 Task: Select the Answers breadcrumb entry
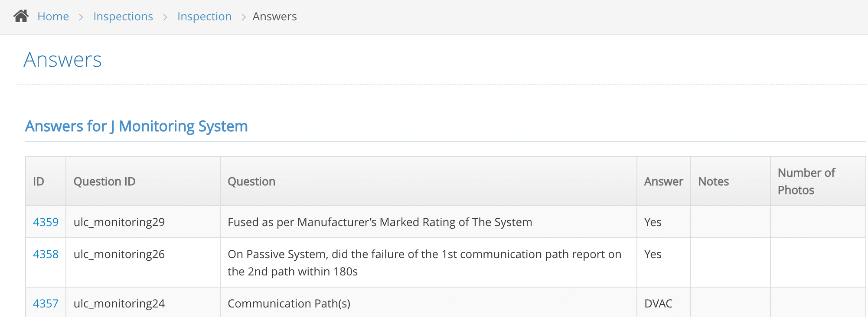[x=275, y=16]
